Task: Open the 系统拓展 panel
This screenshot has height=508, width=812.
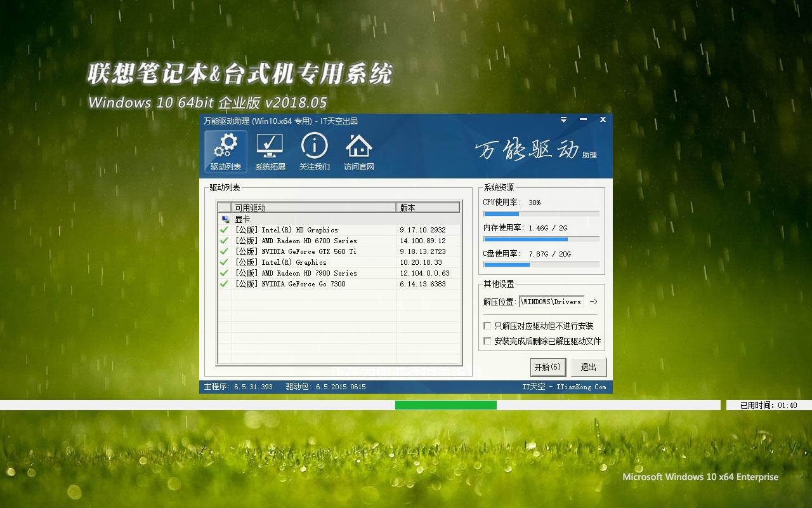Action: 269,151
